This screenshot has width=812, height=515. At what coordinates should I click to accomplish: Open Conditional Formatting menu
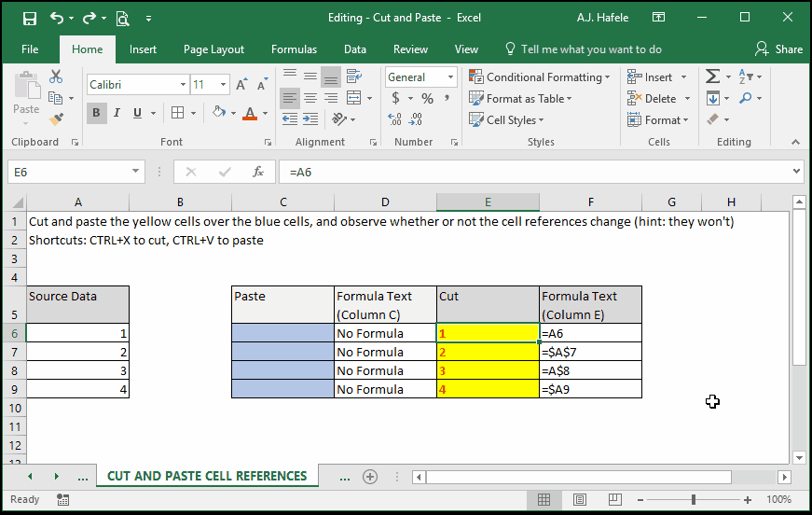pos(539,77)
